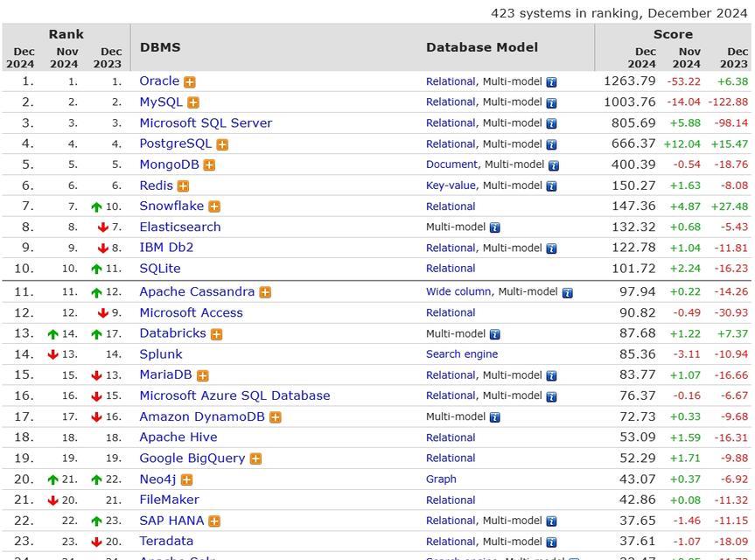The width and height of the screenshot is (755, 560).
Task: Open the Microsoft SQL Server link
Action: (x=206, y=122)
